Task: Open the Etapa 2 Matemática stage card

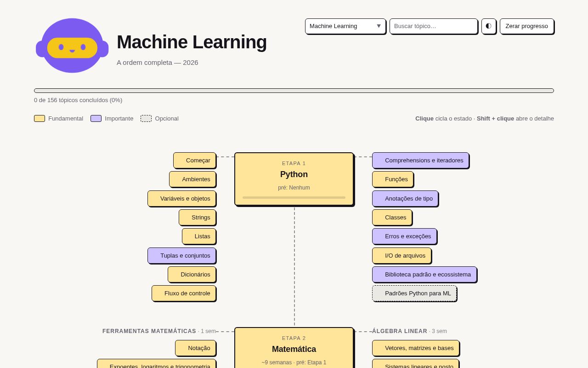Action: [294, 348]
